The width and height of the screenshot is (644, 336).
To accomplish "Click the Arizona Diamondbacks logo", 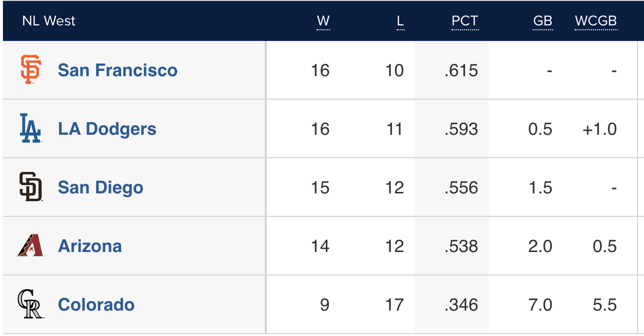I will pyautogui.click(x=31, y=246).
